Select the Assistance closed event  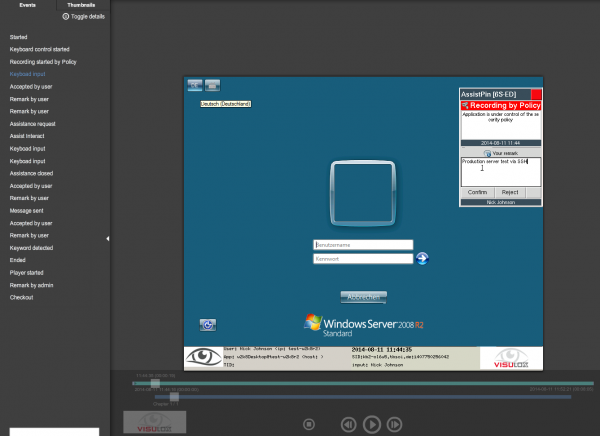31,173
